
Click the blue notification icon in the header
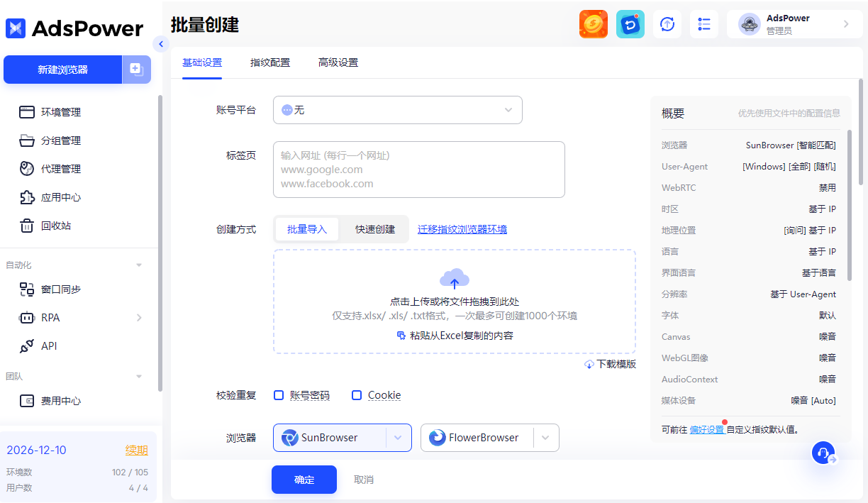[x=630, y=24]
